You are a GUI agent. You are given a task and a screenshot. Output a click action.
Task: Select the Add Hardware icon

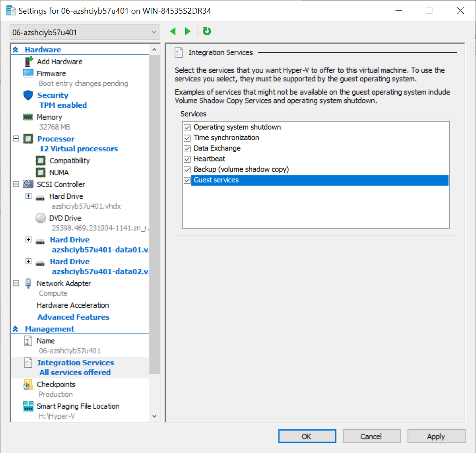29,62
